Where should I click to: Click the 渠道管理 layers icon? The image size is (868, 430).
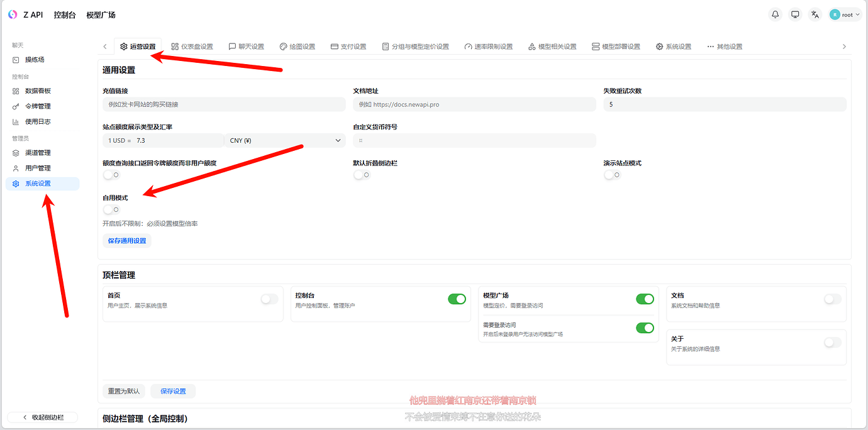click(16, 153)
